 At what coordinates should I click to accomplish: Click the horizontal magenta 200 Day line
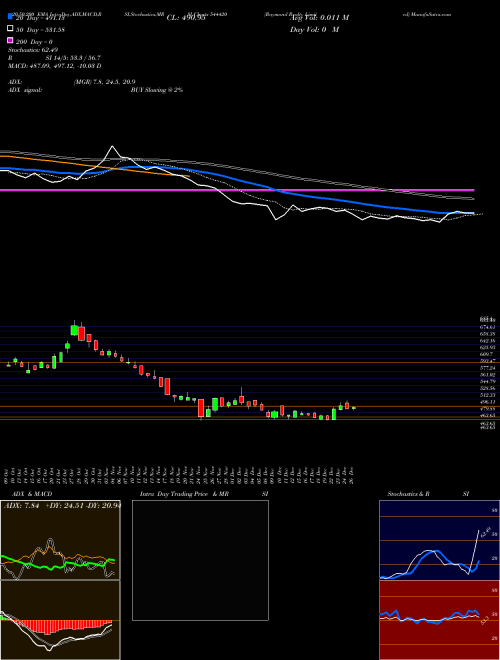(x=237, y=190)
